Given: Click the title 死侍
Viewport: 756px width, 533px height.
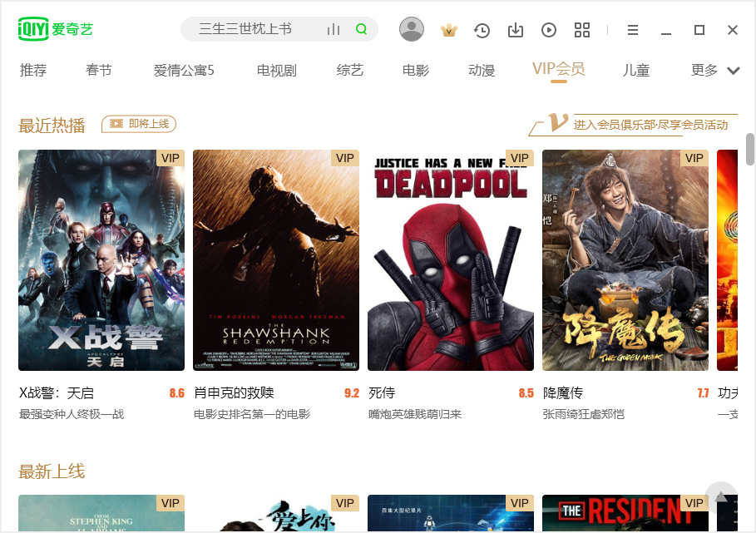Looking at the screenshot, I should tap(382, 393).
